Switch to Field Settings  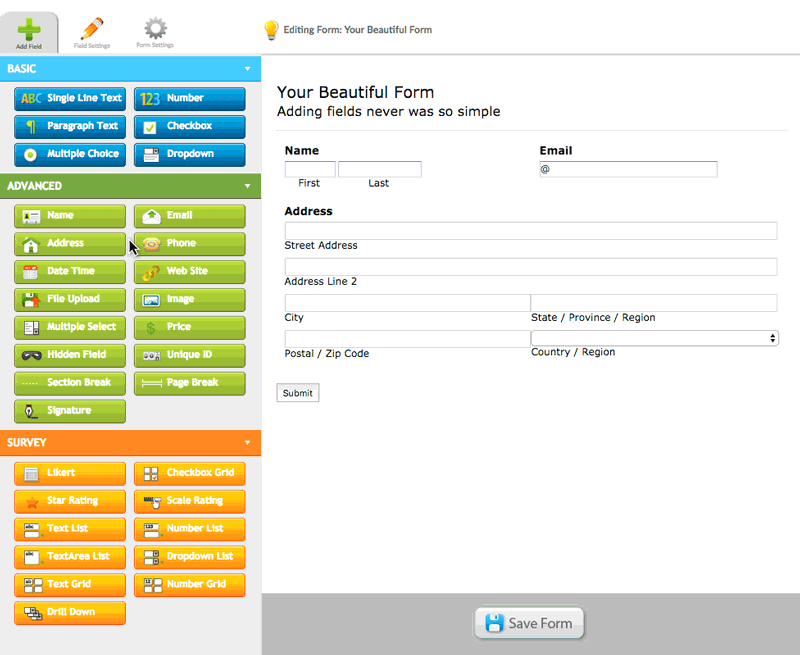click(x=96, y=30)
